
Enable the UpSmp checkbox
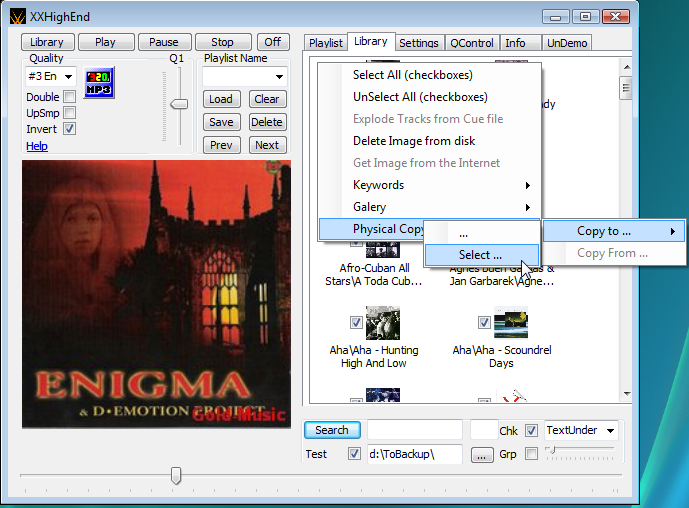[69, 113]
